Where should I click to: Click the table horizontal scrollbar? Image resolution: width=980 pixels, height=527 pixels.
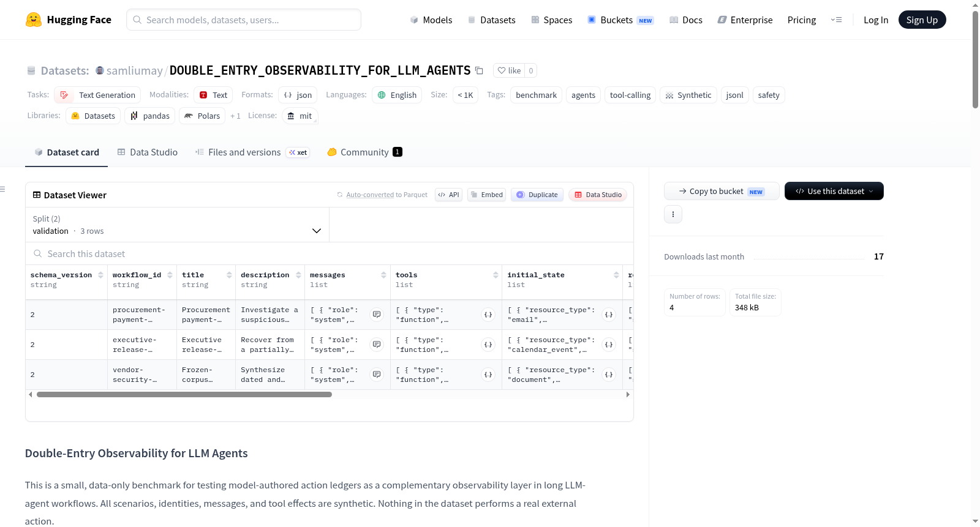(x=184, y=394)
